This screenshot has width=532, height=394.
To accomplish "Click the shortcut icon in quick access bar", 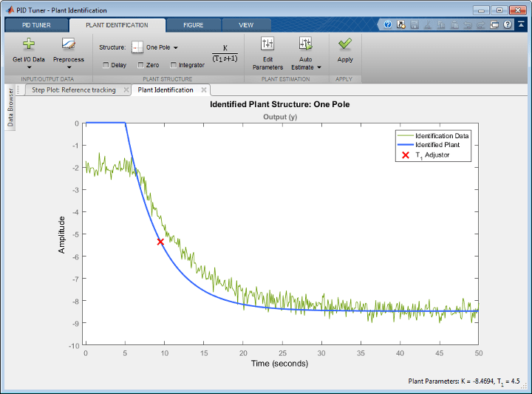I will [400, 24].
